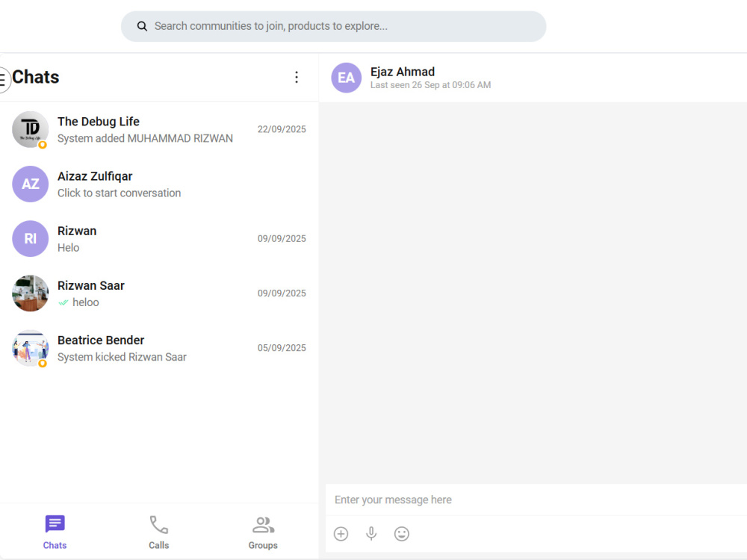This screenshot has height=560, width=747.
Task: Open the hamburger menu beside Chats
Action: [x=3, y=80]
